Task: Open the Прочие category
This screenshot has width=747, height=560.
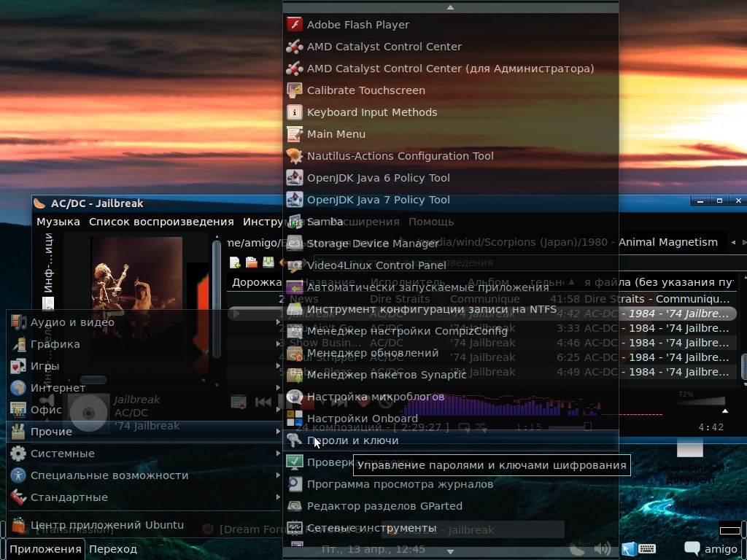Action: click(x=144, y=432)
